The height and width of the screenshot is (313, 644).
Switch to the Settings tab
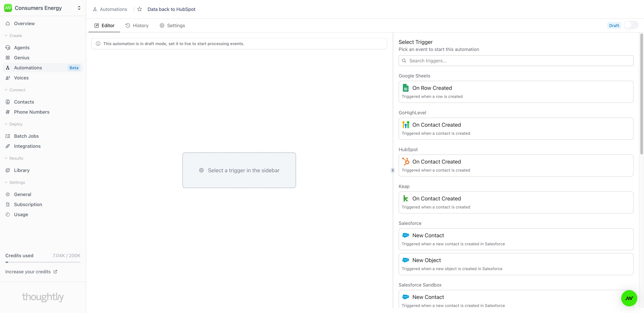point(173,25)
